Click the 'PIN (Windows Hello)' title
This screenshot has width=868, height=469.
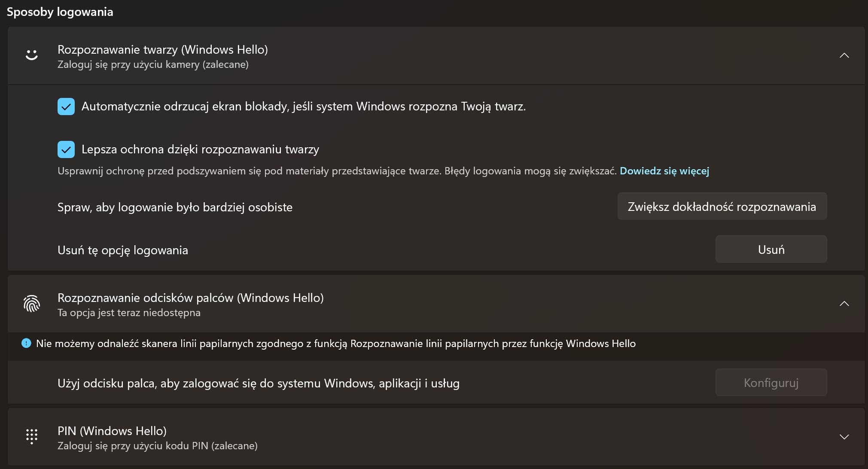(x=112, y=431)
